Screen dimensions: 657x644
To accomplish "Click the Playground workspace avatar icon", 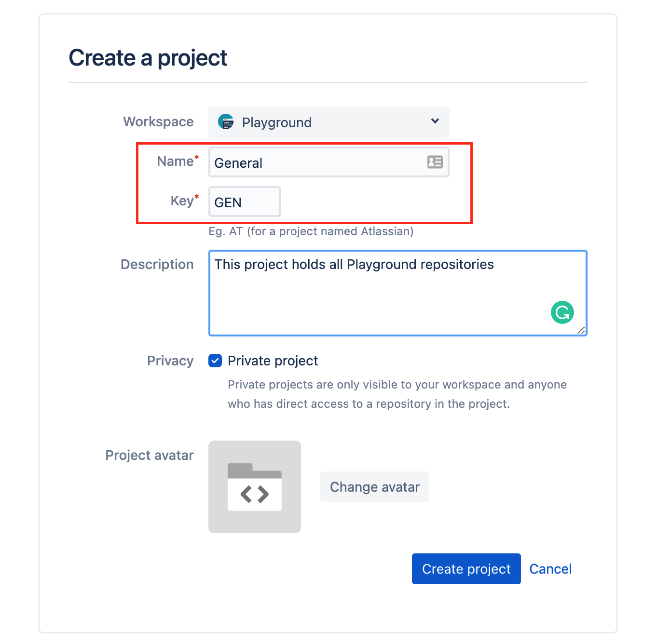I will [226, 122].
